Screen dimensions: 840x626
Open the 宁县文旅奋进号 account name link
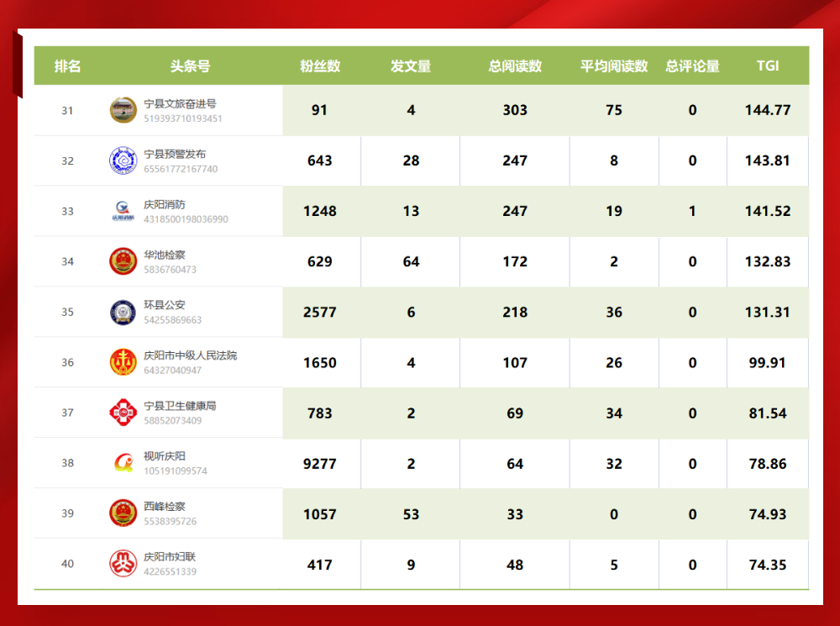[x=180, y=103]
